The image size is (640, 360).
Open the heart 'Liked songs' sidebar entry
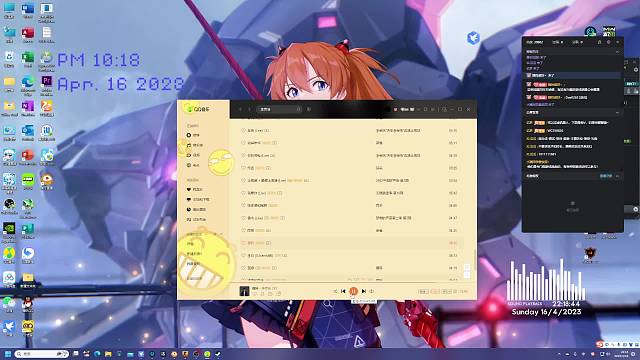click(195, 189)
